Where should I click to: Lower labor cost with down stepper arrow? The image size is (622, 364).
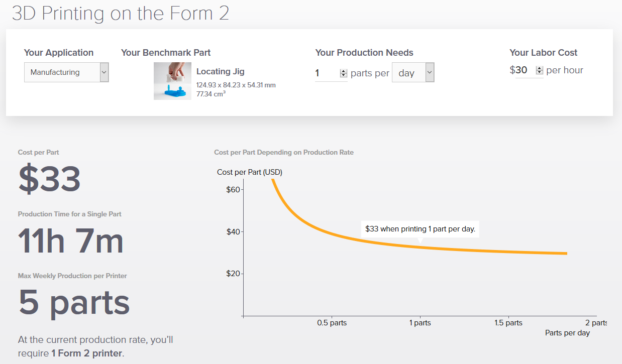[540, 72]
